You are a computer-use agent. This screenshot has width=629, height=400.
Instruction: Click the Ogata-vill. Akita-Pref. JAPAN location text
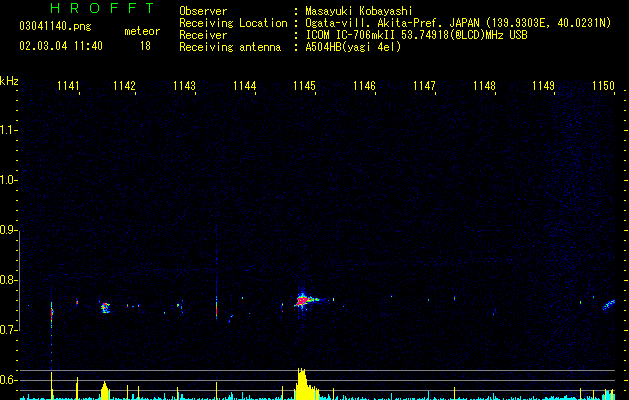[458, 23]
